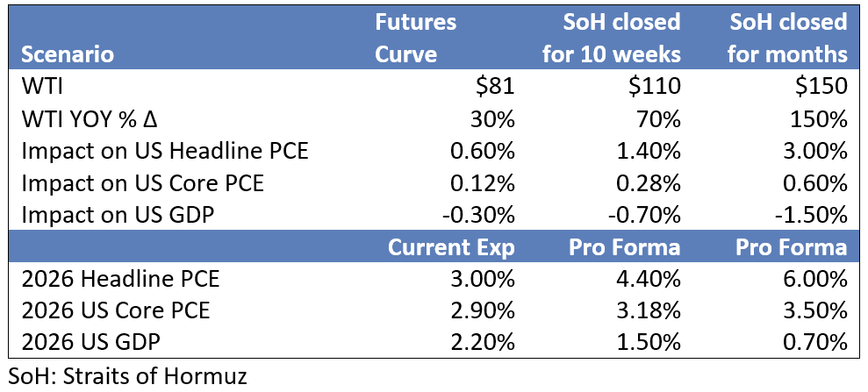The image size is (868, 392).
Task: Click the 'SoH closed for 10 weeks' header
Action: point(612,38)
